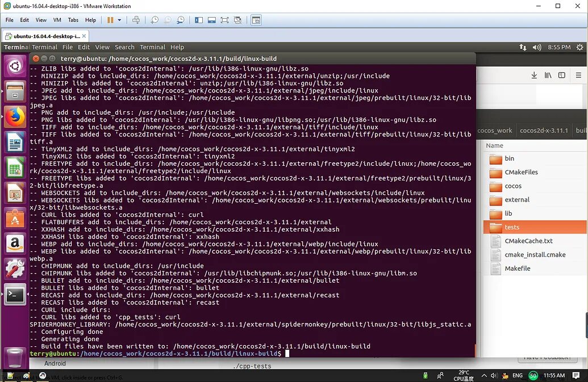Click ENG input language in Windows taskbar

pyautogui.click(x=518, y=375)
